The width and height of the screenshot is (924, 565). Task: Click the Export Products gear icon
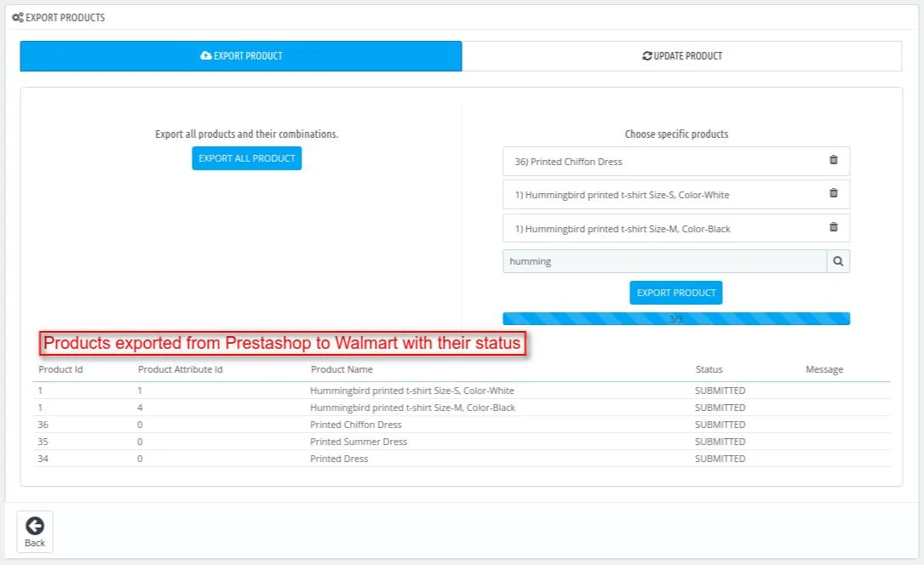[x=18, y=18]
